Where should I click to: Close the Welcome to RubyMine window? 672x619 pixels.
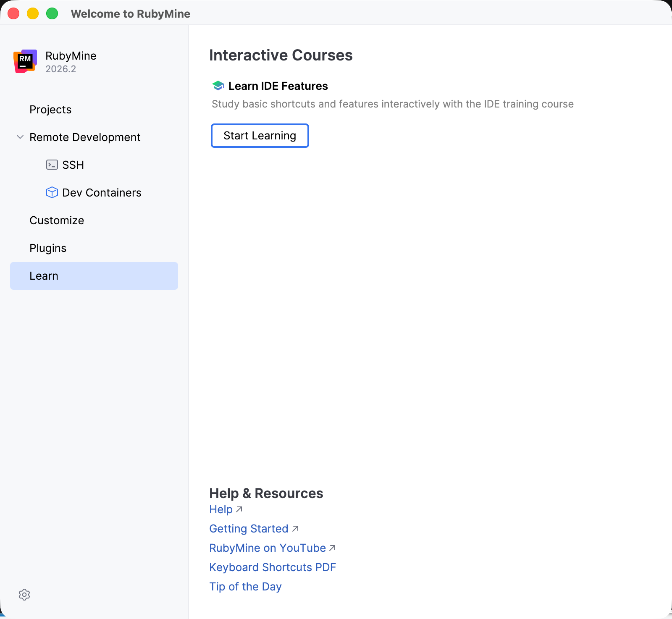coord(13,13)
